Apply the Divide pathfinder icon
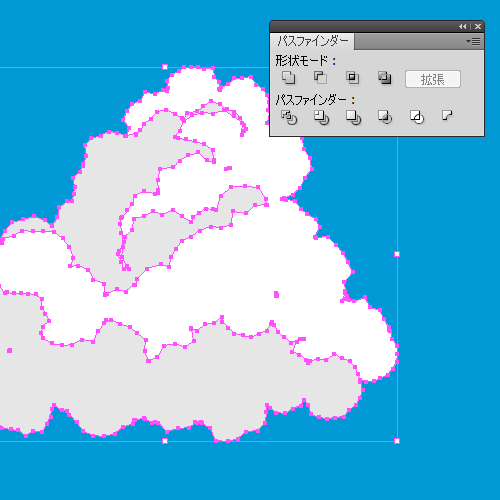Image resolution: width=500 pixels, height=500 pixels. 289,117
